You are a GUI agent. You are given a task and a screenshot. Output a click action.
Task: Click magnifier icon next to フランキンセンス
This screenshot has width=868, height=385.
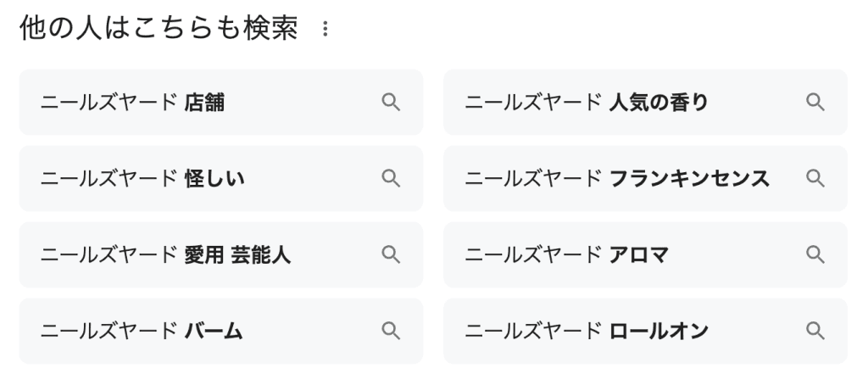coord(815,178)
